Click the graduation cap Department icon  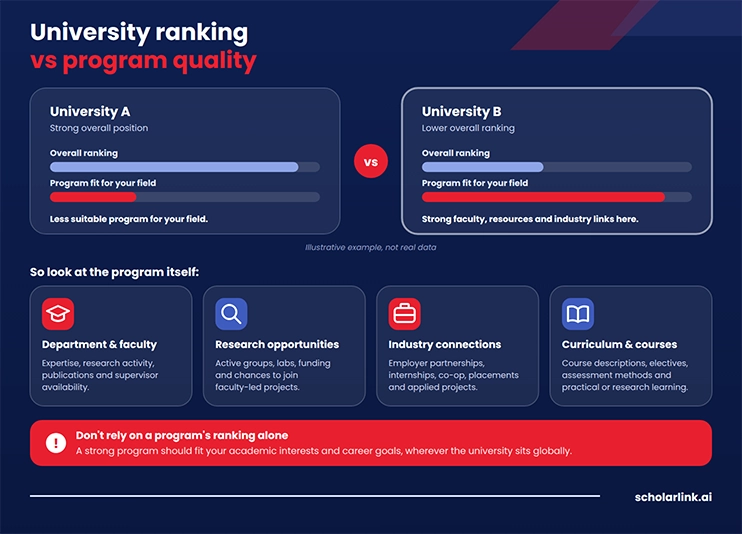coord(58,314)
